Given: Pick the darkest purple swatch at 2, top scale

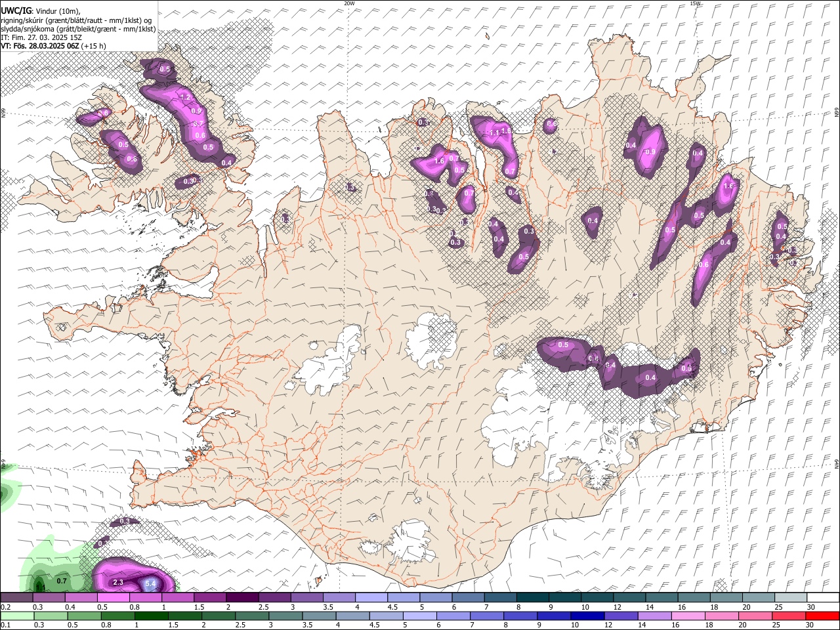Looking at the screenshot, I should pyautogui.click(x=242, y=598).
